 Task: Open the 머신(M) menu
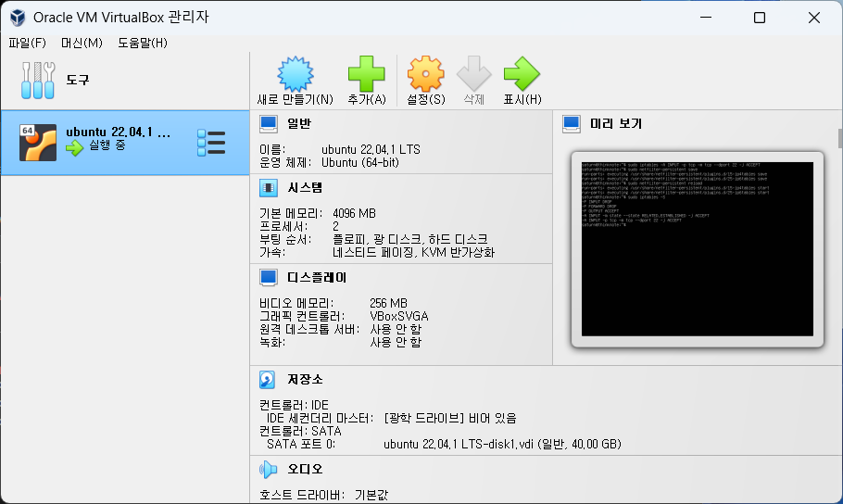[x=82, y=43]
